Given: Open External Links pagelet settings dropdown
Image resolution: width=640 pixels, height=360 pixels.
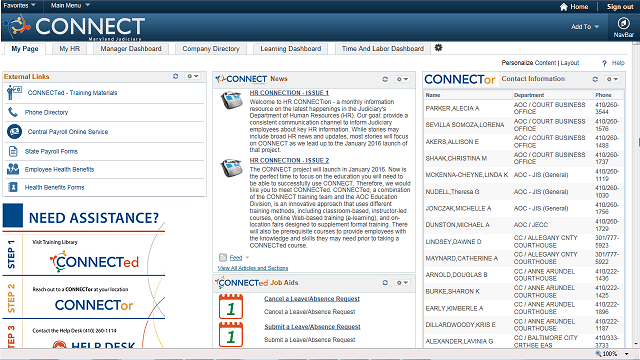Looking at the screenshot, I should [193, 76].
